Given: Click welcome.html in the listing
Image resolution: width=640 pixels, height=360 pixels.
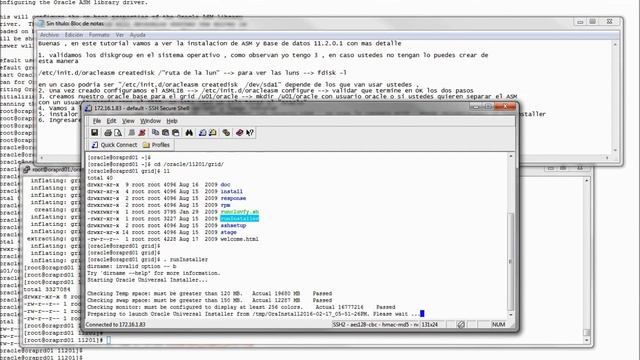Looking at the screenshot, I should (240, 239).
